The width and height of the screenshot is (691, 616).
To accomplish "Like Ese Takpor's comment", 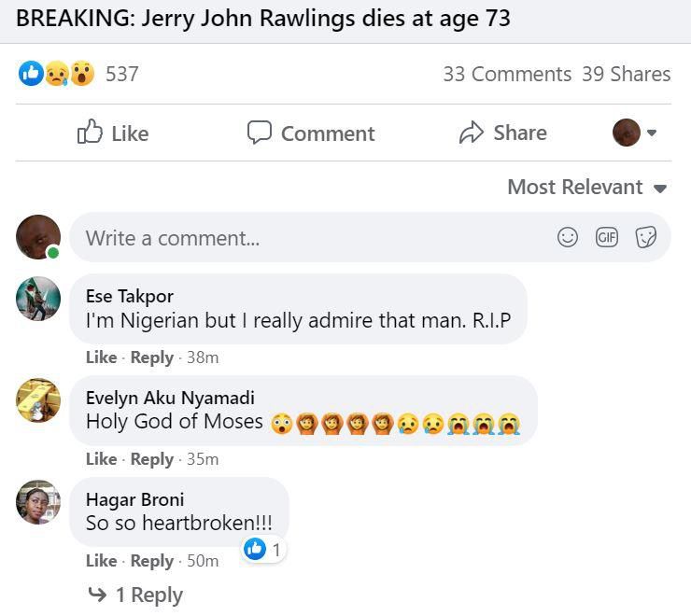I will 101,357.
